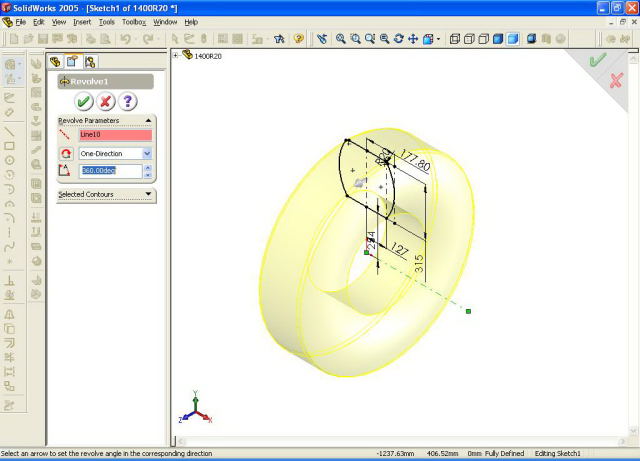The width and height of the screenshot is (640, 461).
Task: Choose Shaded With Edges display style
Action: click(x=499, y=39)
